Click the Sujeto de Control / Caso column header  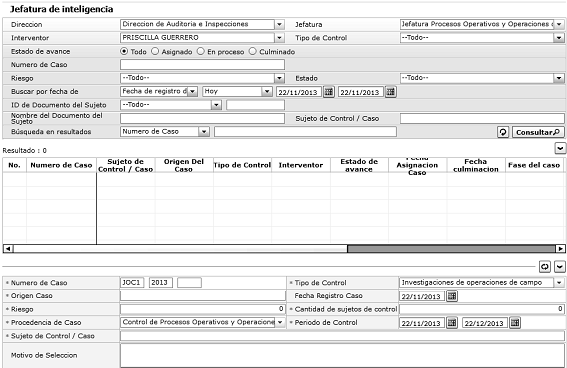(125, 165)
